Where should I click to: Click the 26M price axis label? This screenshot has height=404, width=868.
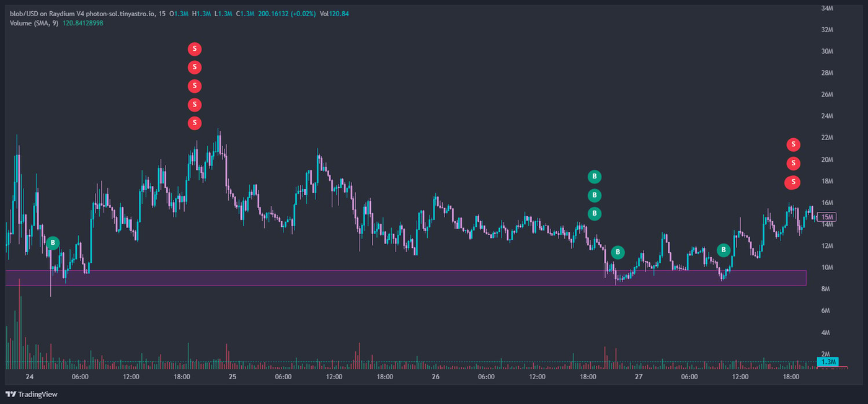coord(826,94)
